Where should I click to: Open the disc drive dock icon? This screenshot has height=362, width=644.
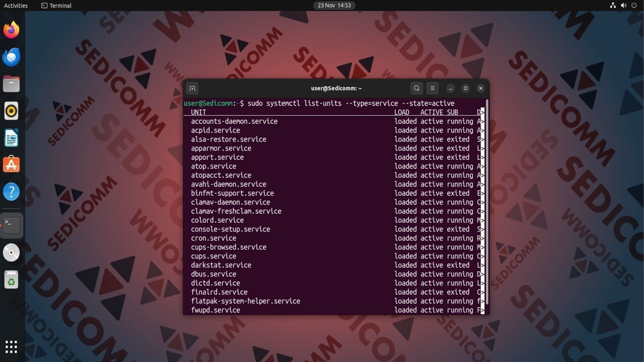[11, 253]
